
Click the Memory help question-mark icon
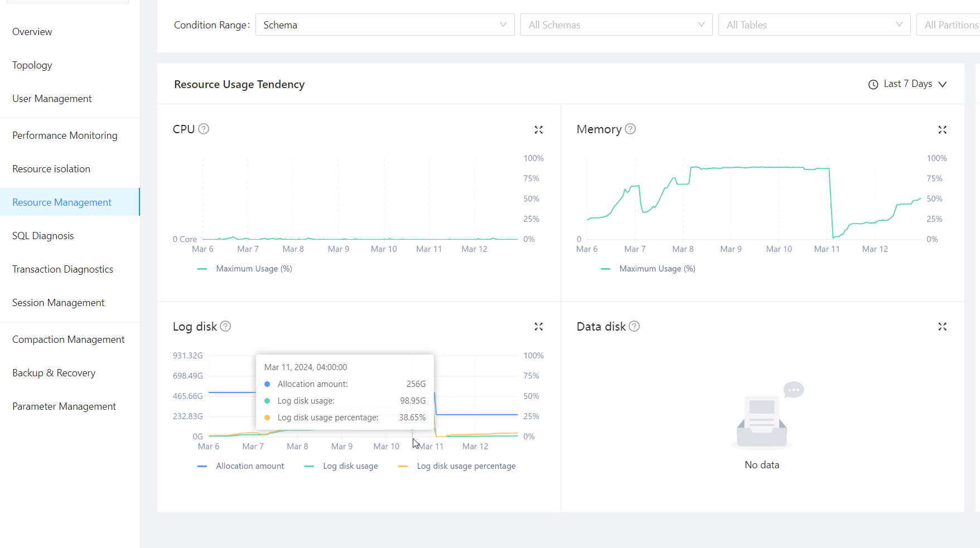[x=630, y=129]
